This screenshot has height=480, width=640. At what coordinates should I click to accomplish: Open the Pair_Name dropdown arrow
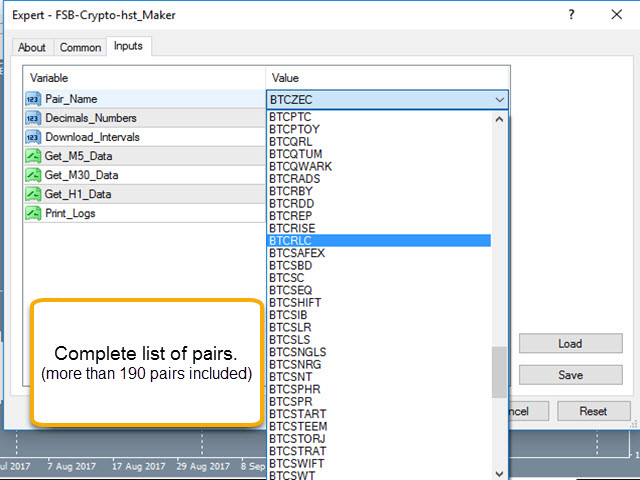[500, 100]
